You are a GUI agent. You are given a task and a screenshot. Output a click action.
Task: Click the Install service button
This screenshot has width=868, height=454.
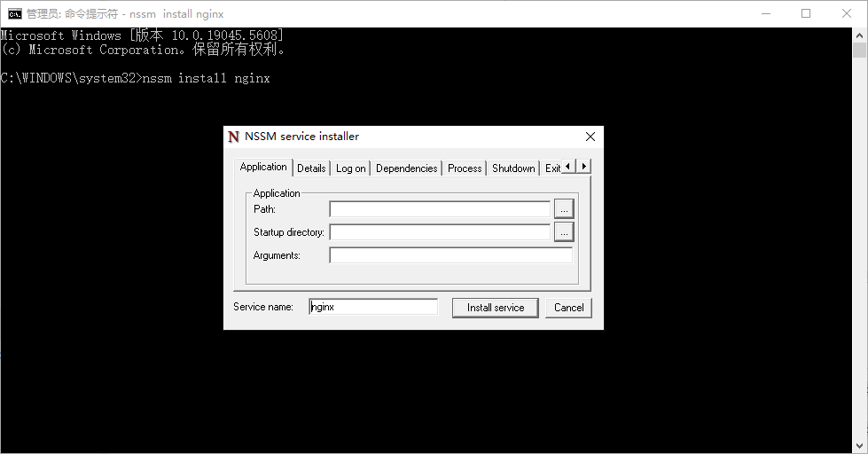coord(496,308)
